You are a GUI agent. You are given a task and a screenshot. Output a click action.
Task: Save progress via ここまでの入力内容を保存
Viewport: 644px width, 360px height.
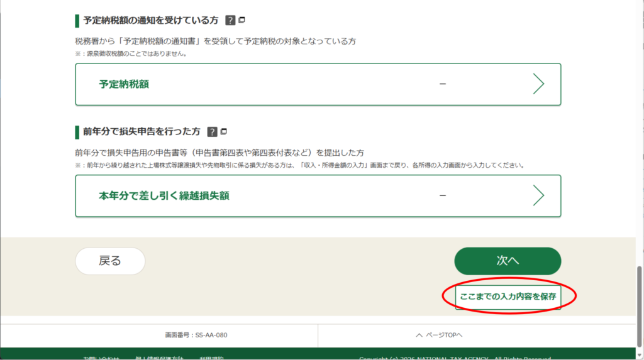pos(508,297)
